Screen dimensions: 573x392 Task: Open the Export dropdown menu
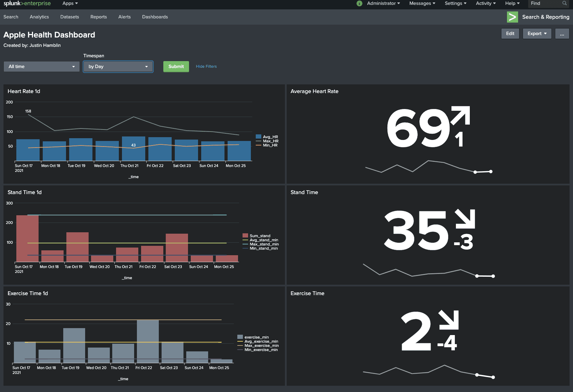pos(537,34)
